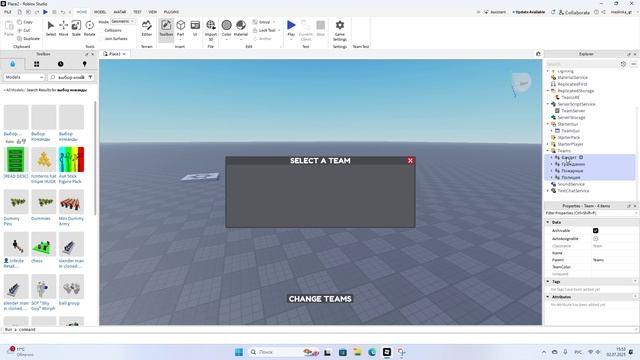Click Duplicate in the Clipboard group

tap(29, 38)
